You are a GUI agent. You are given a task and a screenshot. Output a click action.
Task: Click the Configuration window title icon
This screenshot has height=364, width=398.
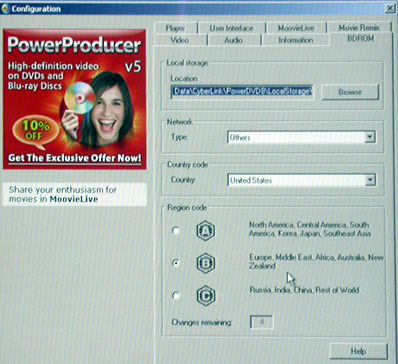[x=5, y=9]
